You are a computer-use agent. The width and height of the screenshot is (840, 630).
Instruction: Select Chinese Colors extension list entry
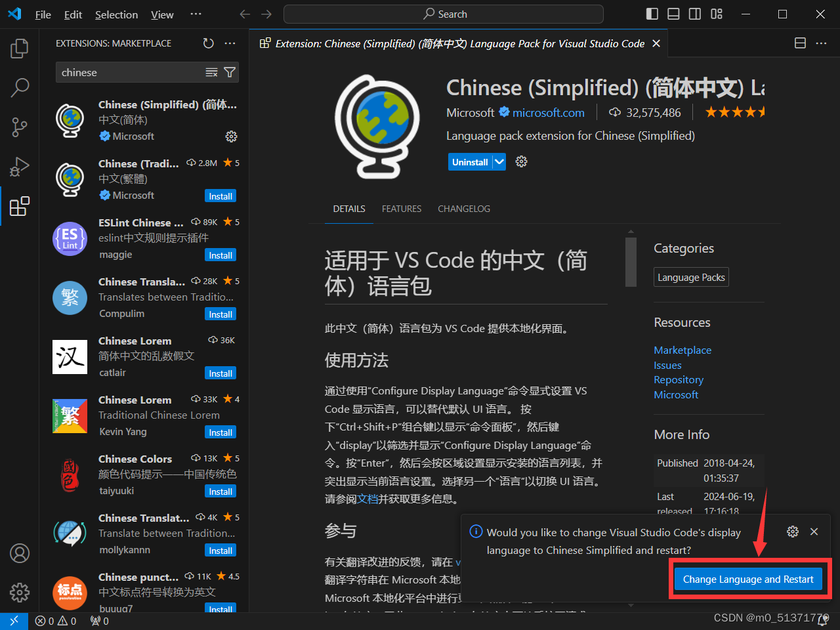144,474
